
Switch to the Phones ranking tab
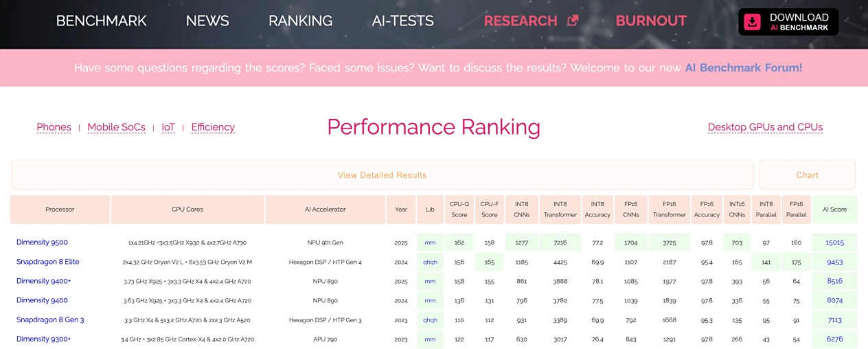click(x=54, y=127)
